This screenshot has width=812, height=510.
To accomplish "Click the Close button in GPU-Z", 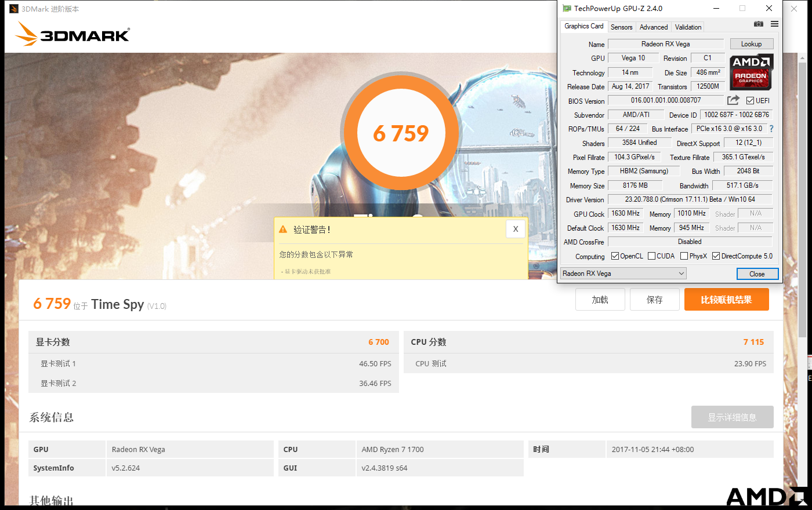I will coord(757,274).
